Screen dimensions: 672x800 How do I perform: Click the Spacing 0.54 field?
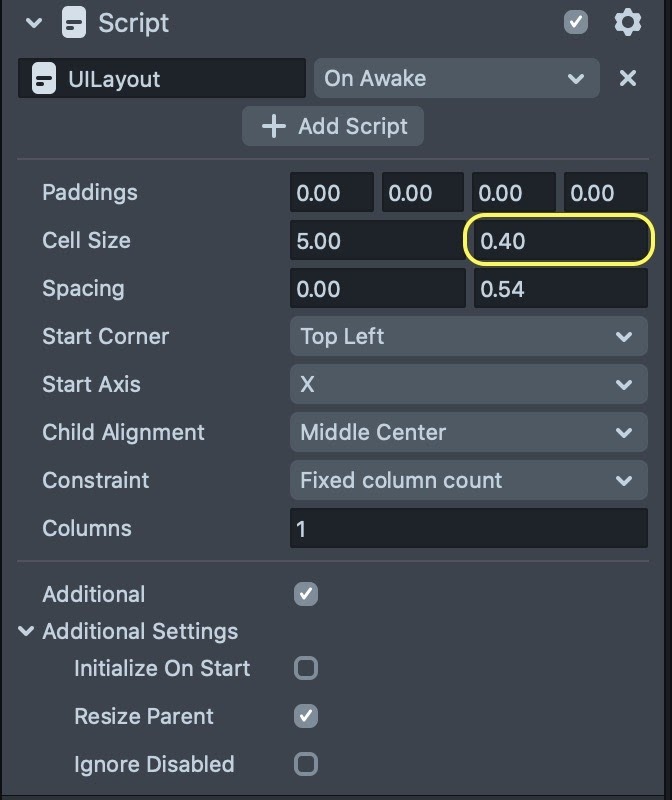[x=559, y=289]
